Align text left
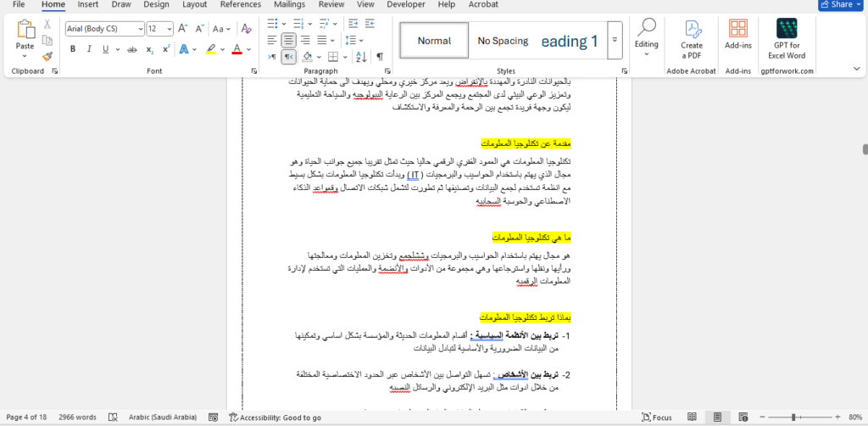 pos(272,40)
